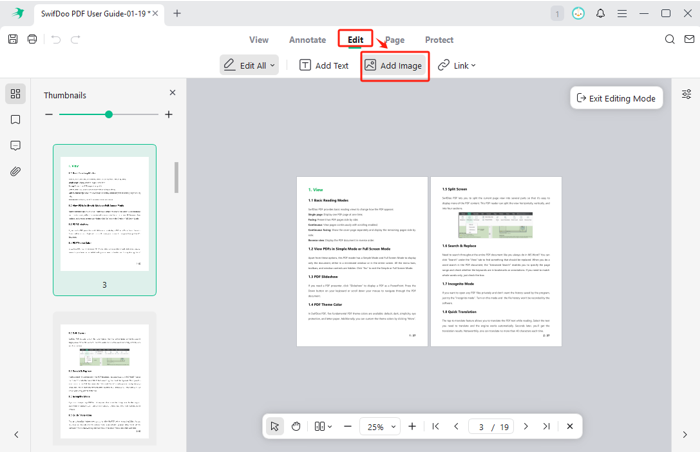
Task: Click the Add Text tool
Action: pos(323,65)
